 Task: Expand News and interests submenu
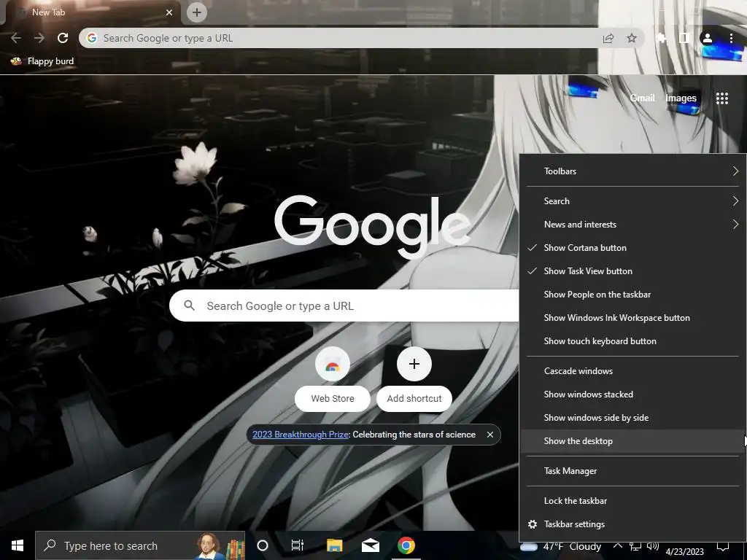coord(632,225)
